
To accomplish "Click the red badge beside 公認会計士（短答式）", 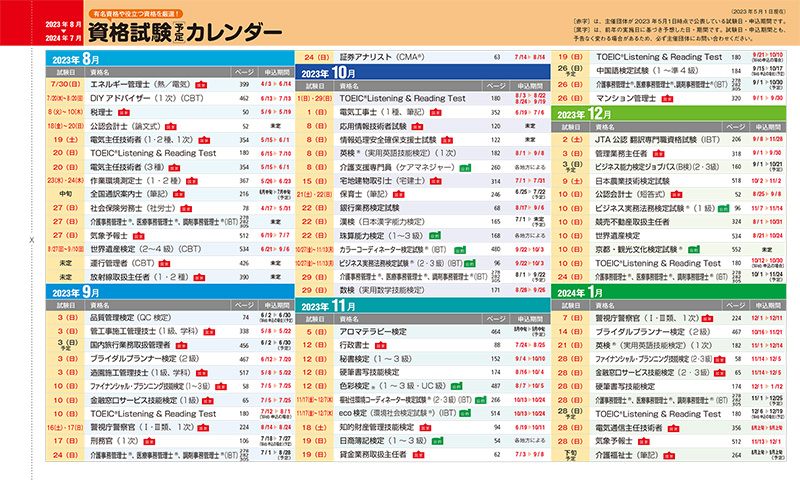I will click(x=677, y=194).
